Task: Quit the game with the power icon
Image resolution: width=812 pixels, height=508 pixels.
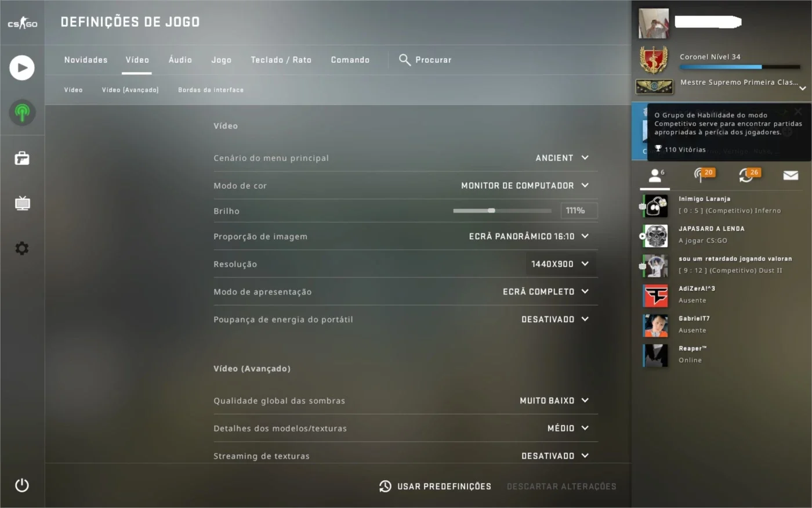Action: pyautogui.click(x=22, y=485)
